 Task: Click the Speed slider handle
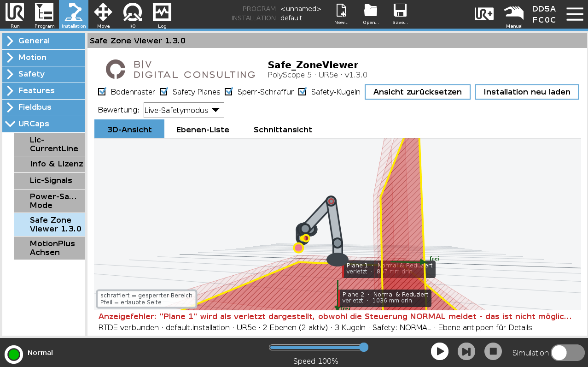(x=364, y=347)
